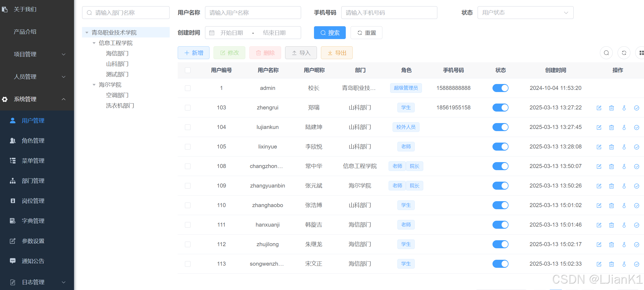
Task: Click the 新增 add button
Action: tap(193, 53)
